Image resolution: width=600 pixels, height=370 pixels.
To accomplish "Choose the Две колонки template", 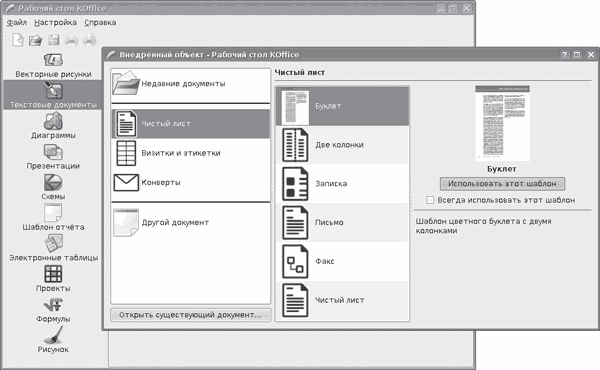I will pyautogui.click(x=342, y=145).
